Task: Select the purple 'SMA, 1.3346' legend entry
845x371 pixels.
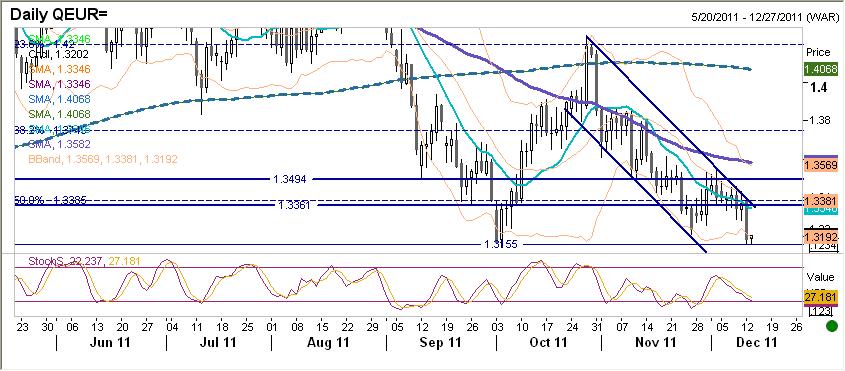Action: [59, 84]
